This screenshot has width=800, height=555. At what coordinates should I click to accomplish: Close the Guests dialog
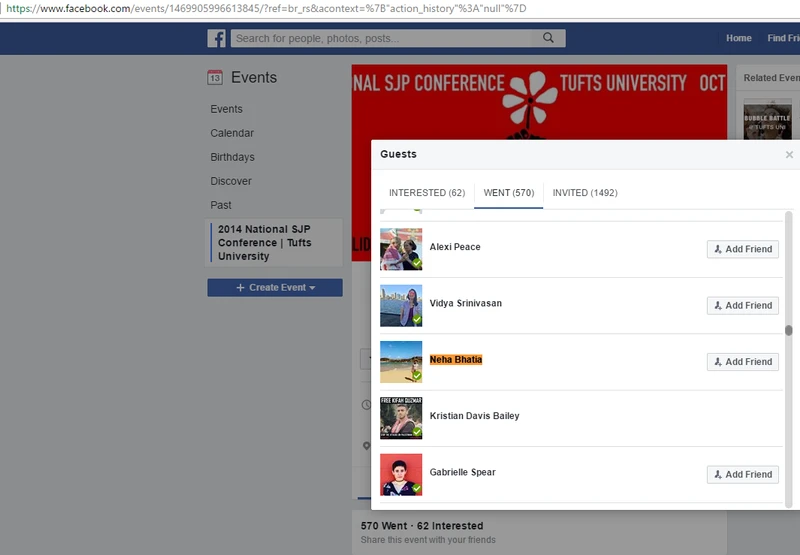[789, 155]
